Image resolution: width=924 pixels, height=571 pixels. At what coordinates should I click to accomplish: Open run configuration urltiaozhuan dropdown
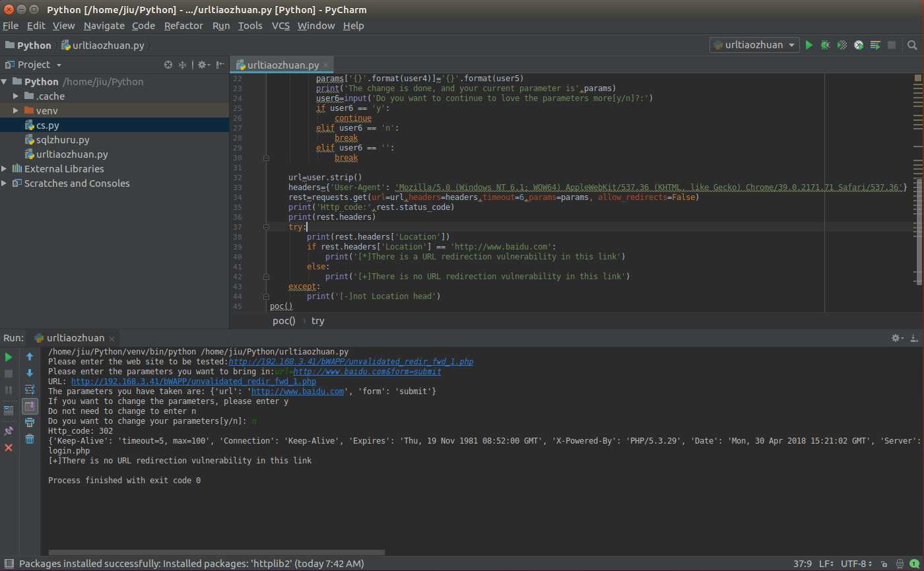tap(754, 45)
